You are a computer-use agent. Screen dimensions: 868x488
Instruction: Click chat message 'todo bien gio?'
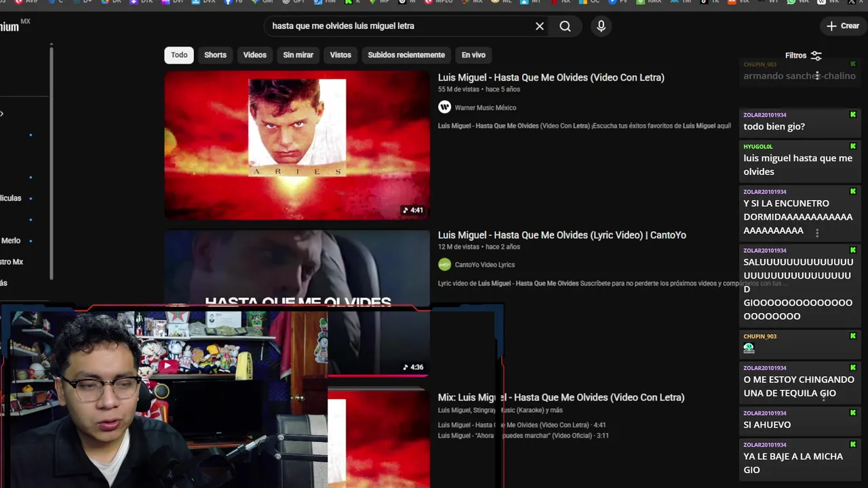tap(774, 127)
